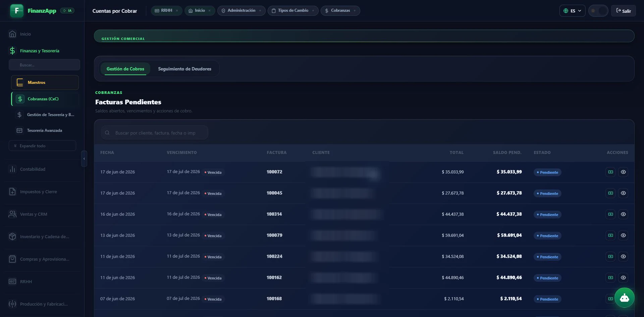Screen dimensions: 644x317
Task: View details of invoice 100162 via eye icon
Action: point(623,278)
